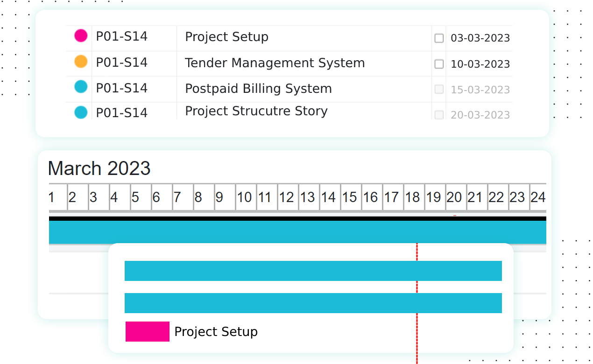Image resolution: width=593 pixels, height=364 pixels.
Task: Click the teal status dot for Project Strucutre Story
Action: [80, 112]
